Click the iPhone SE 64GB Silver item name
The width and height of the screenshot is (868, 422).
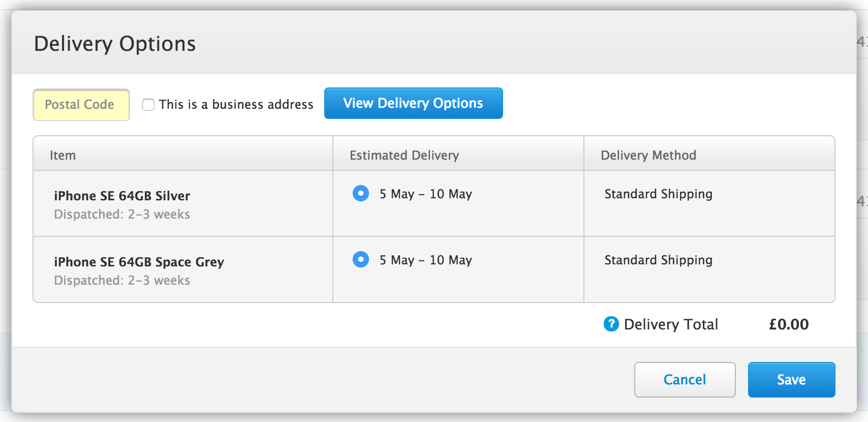click(122, 196)
